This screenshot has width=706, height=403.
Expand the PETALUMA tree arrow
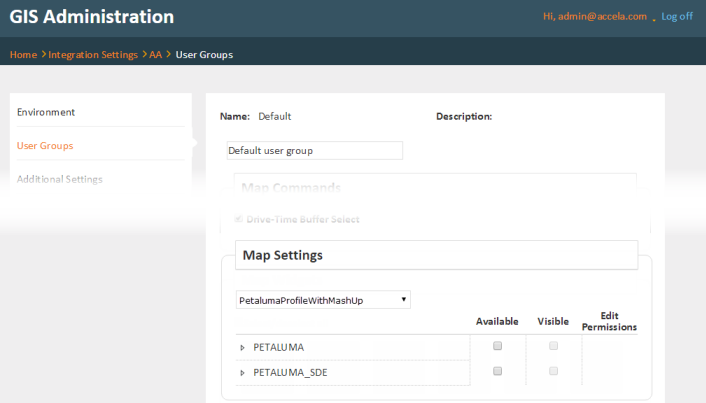coord(242,347)
